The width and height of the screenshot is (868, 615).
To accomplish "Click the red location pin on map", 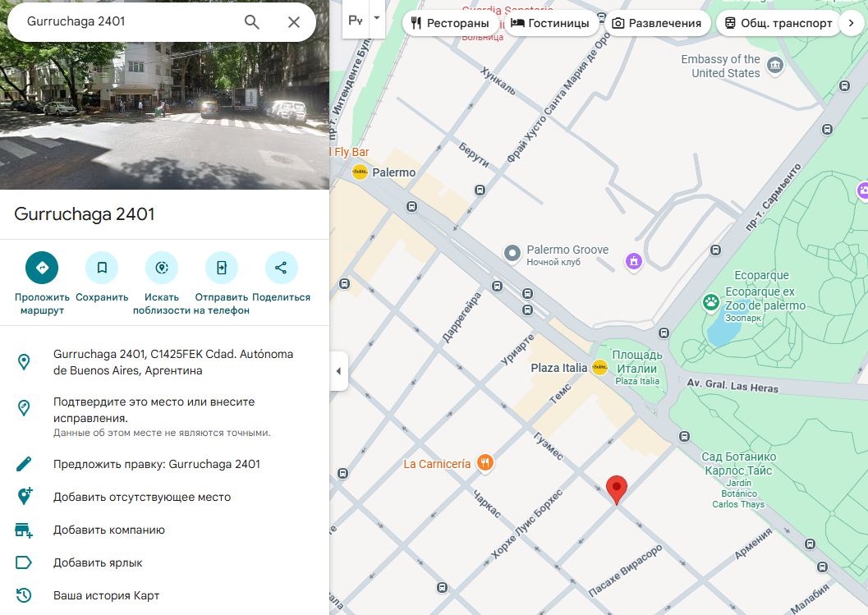I will pos(617,489).
